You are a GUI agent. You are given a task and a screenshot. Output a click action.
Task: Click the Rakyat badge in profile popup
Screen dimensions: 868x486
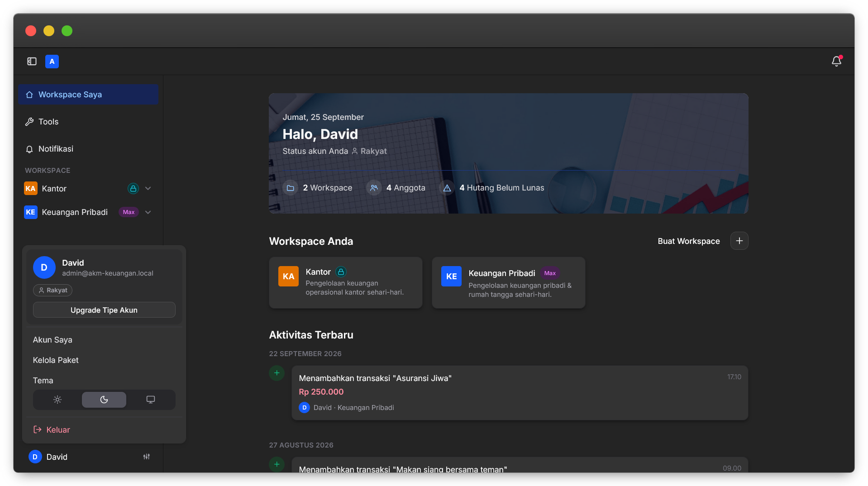52,290
